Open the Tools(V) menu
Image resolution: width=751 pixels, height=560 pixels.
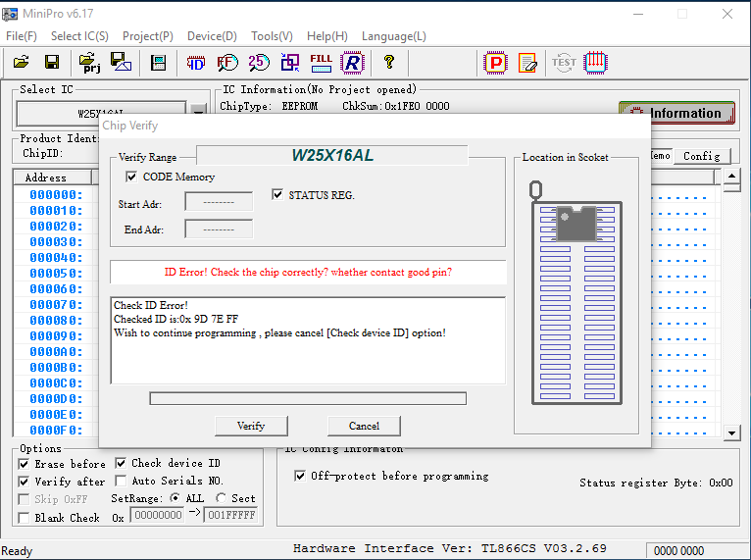(272, 36)
